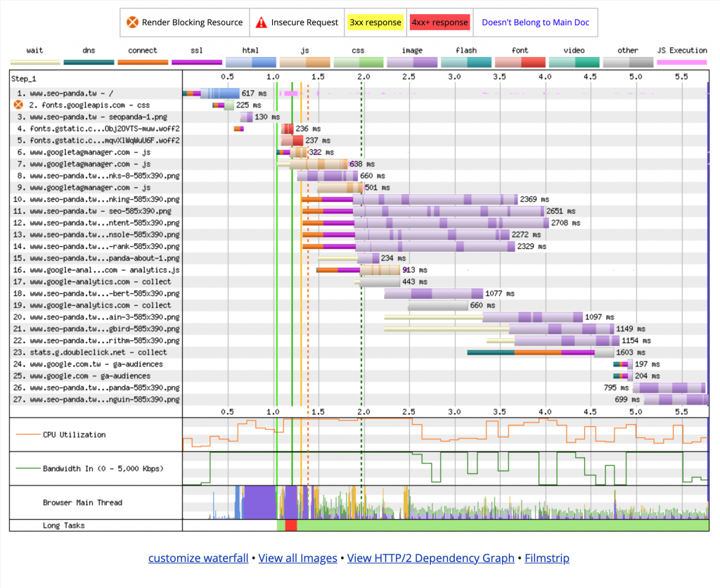Click the CPU Utilization graph label

click(74, 435)
